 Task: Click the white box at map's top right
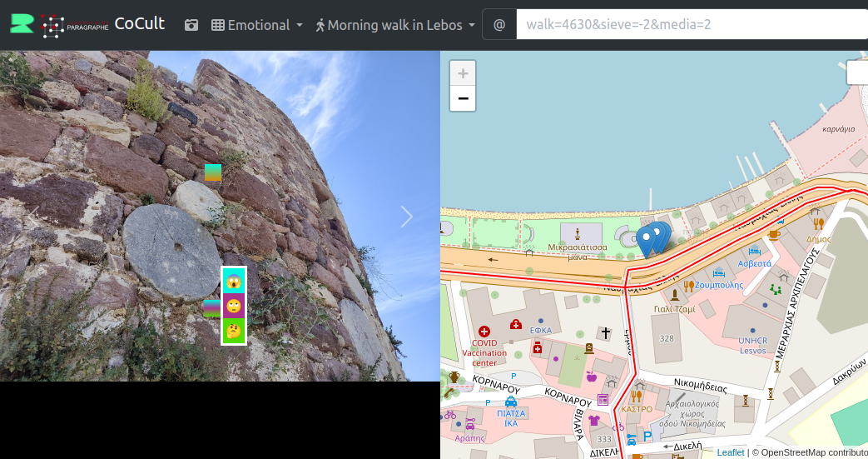coord(857,73)
